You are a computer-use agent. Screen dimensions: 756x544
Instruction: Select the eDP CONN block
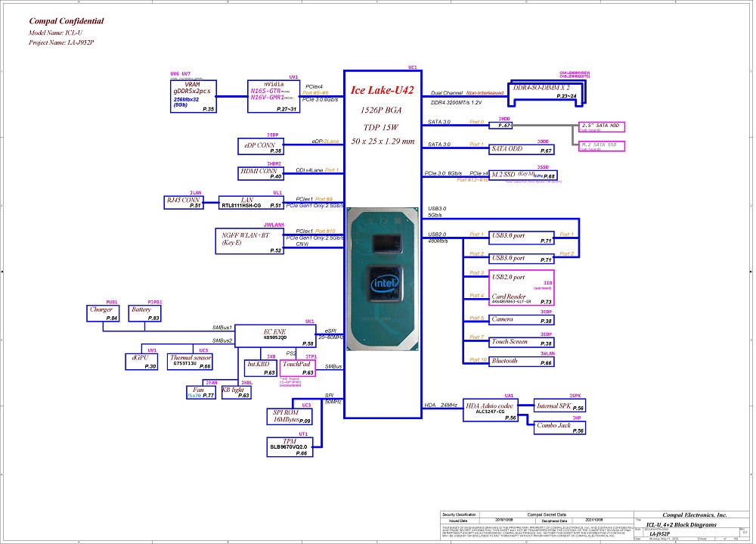[261, 146]
